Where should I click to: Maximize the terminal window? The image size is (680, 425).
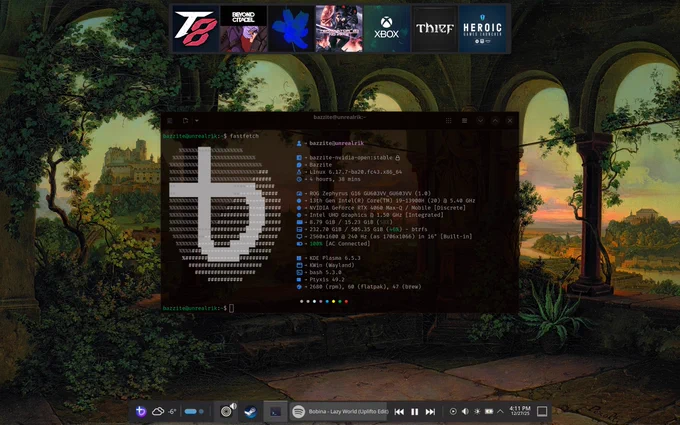pyautogui.click(x=495, y=121)
